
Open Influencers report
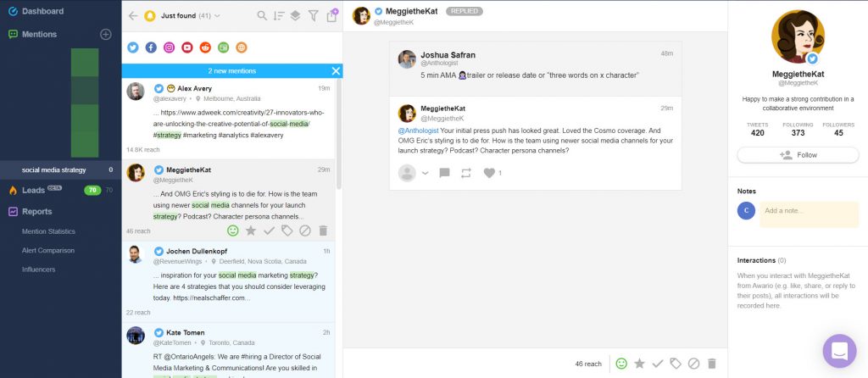[39, 270]
